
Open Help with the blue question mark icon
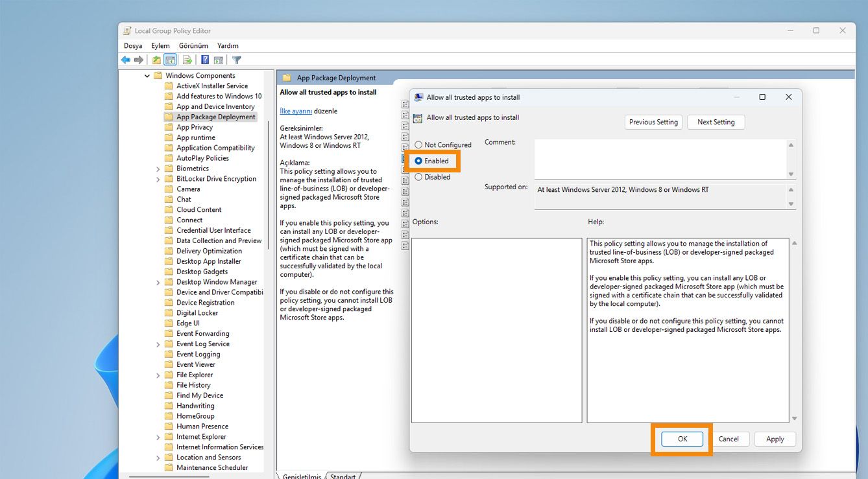205,60
